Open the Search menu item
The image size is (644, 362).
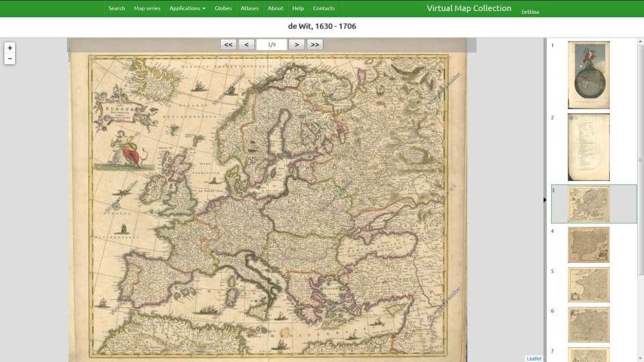[x=116, y=8]
